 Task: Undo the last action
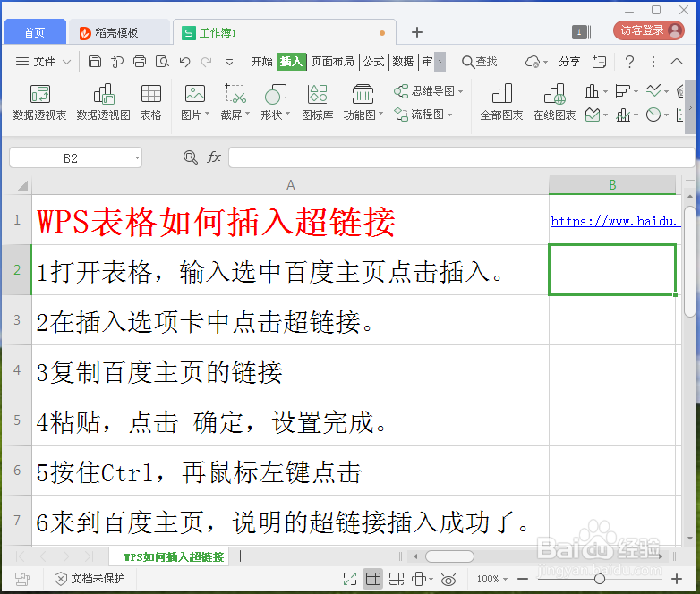(184, 62)
